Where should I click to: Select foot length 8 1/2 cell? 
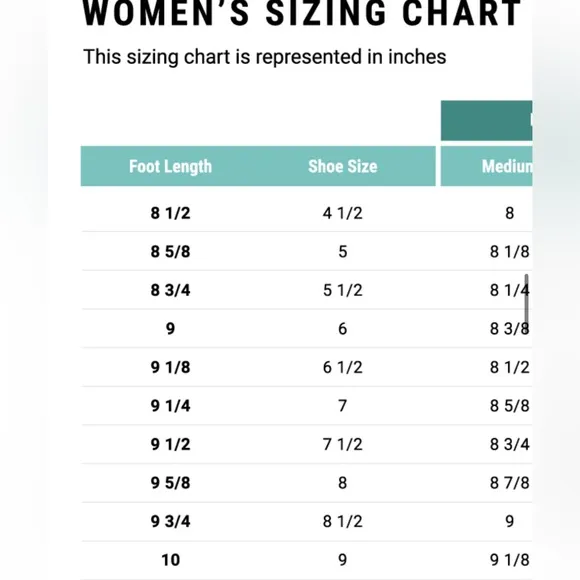pyautogui.click(x=171, y=213)
